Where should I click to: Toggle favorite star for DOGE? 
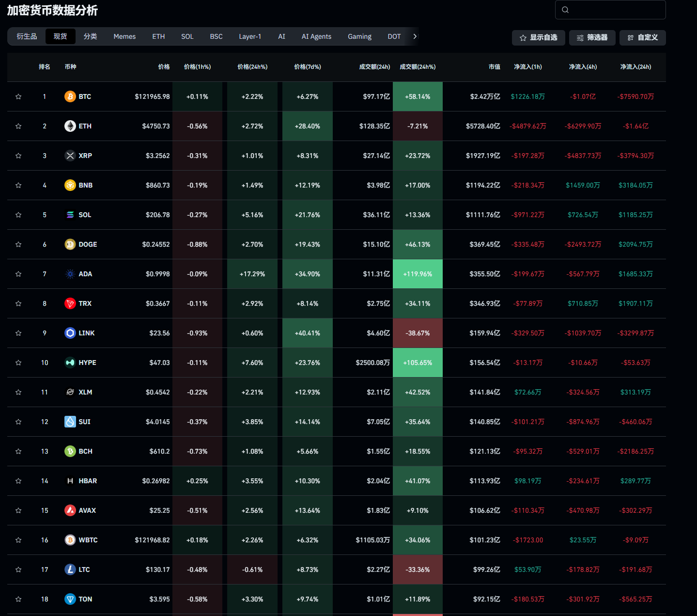pyautogui.click(x=18, y=244)
